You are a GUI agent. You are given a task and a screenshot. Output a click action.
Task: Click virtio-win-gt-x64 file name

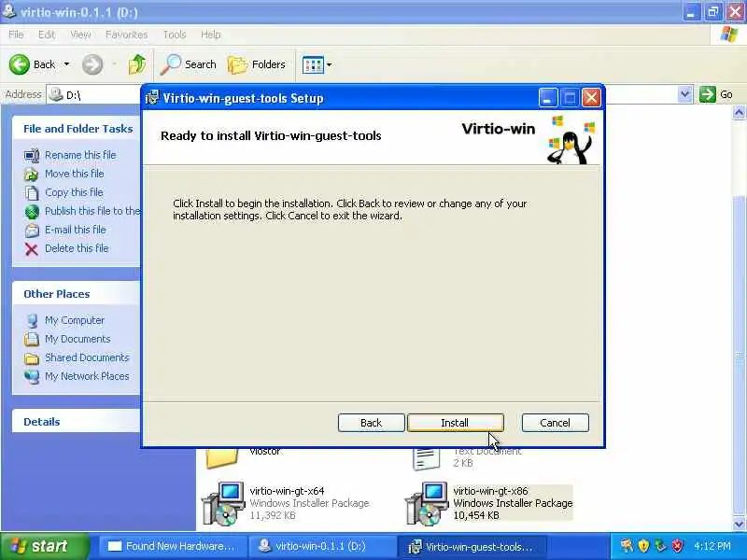point(287,491)
